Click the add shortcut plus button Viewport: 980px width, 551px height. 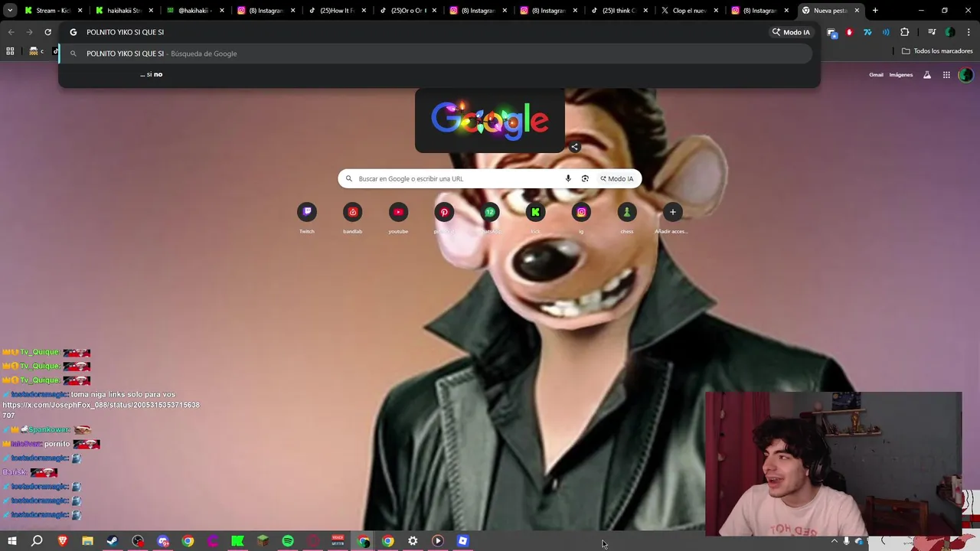coord(672,213)
